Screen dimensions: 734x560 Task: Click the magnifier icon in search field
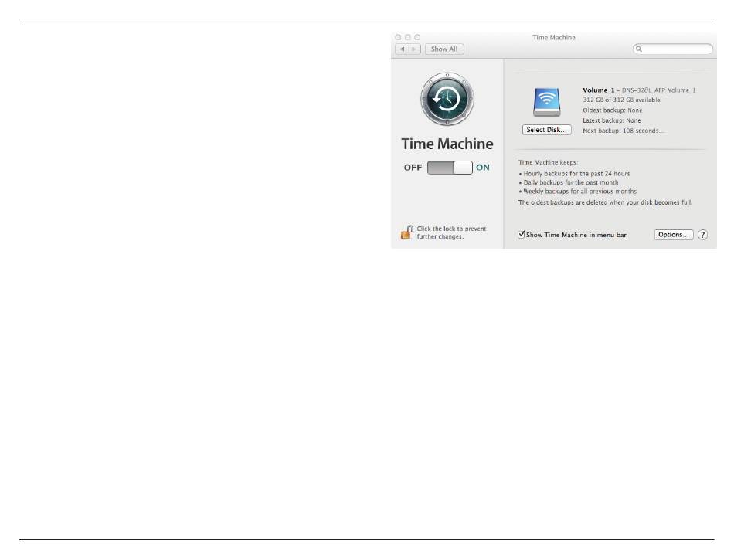point(638,49)
